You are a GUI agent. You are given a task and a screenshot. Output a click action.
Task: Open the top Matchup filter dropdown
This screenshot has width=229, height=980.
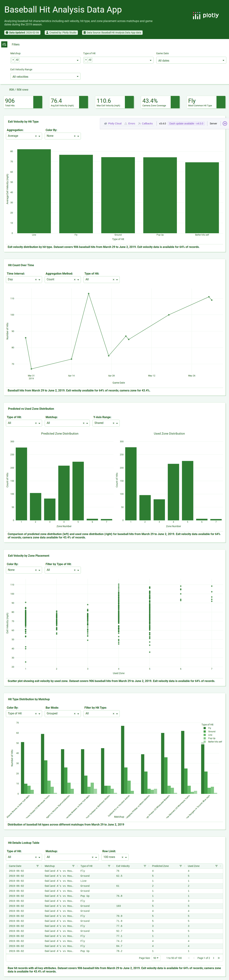[x=45, y=60]
